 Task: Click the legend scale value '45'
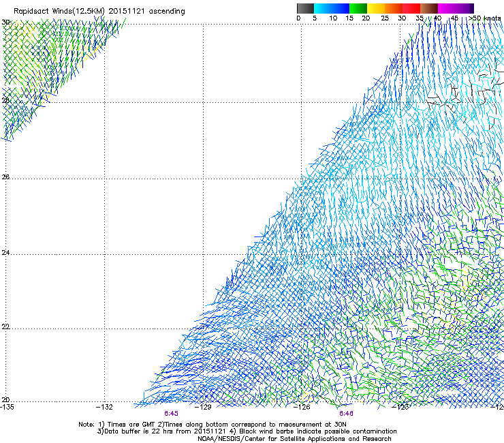coord(454,18)
